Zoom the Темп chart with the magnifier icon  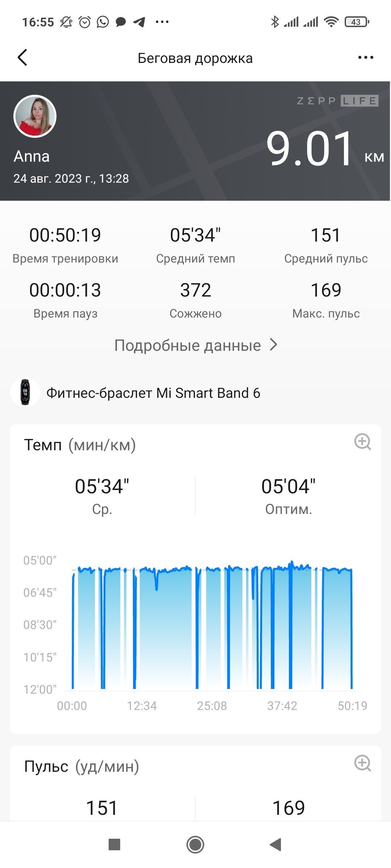(x=362, y=442)
